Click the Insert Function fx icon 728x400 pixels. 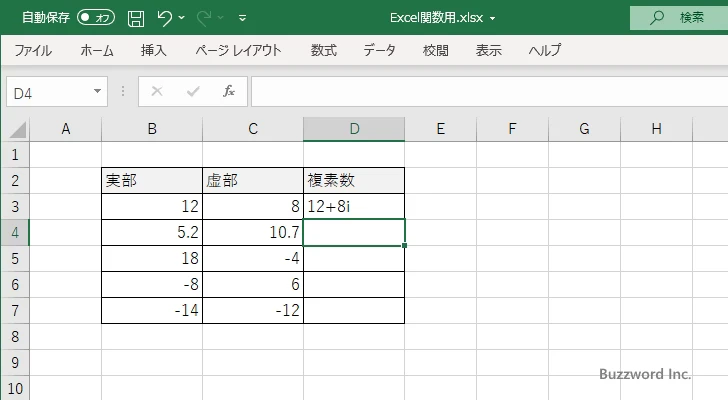(228, 91)
